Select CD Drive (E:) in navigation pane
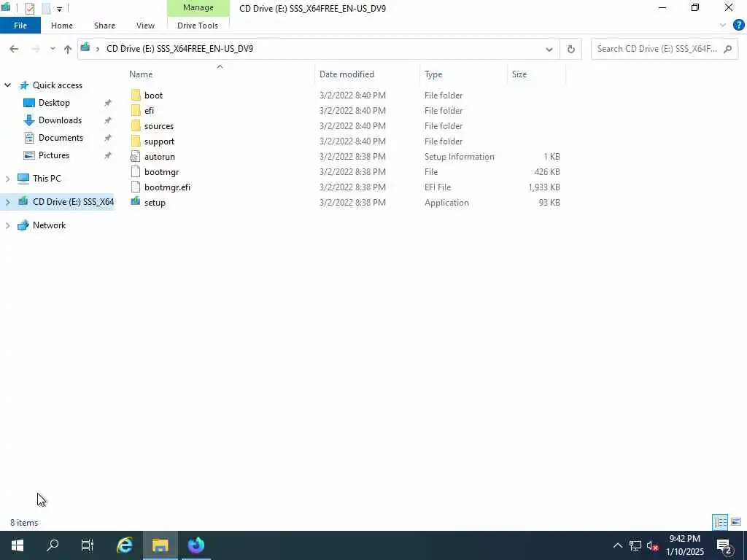Viewport: 747px width, 560px height. 73,202
